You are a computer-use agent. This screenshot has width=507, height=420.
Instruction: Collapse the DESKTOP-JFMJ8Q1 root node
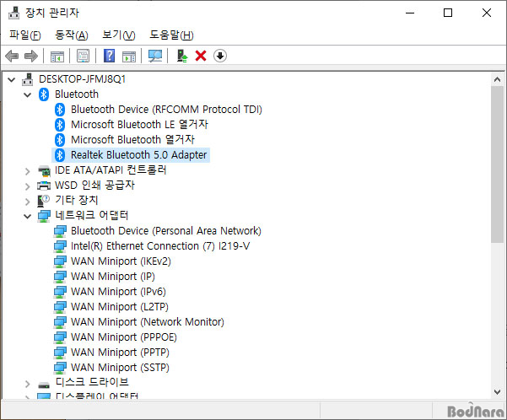[12, 79]
